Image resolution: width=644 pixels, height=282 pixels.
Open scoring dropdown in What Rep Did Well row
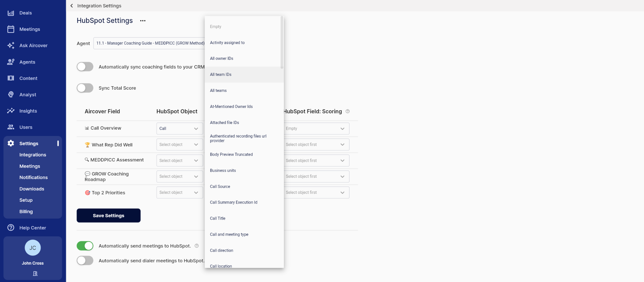[316, 144]
